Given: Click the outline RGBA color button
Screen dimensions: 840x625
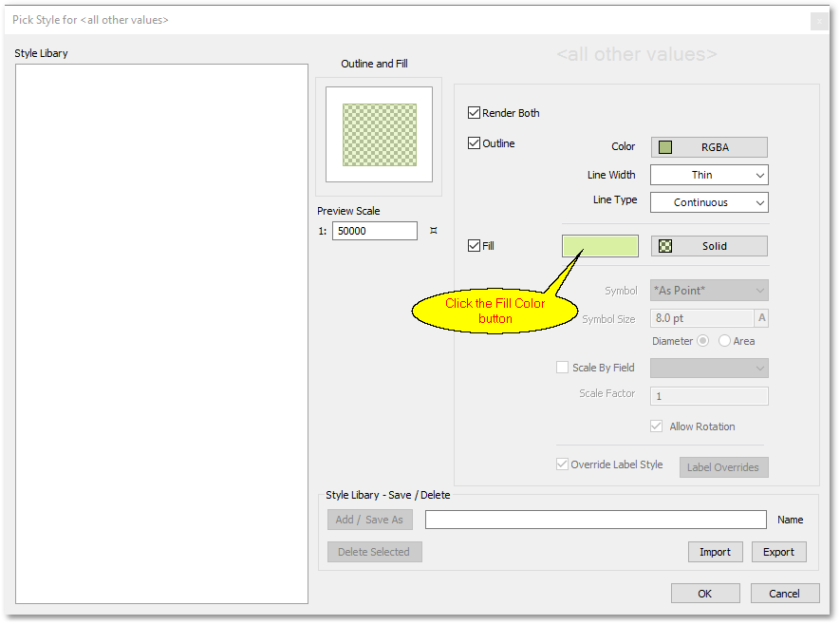Looking at the screenshot, I should click(x=709, y=147).
